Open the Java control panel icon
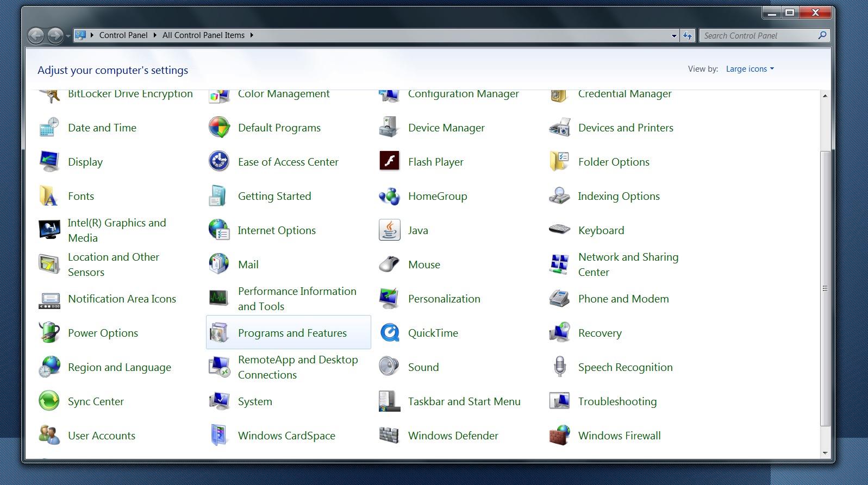This screenshot has height=485, width=868. (x=390, y=230)
